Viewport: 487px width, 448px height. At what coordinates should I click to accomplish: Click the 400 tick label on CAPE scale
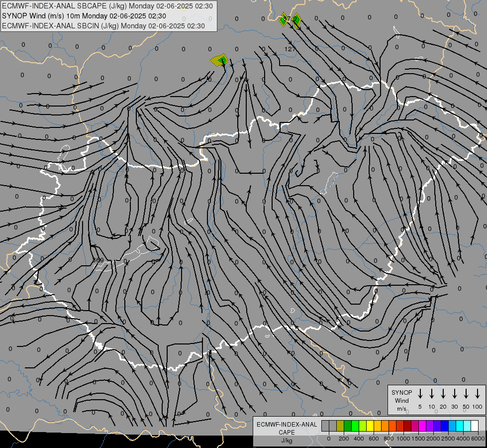(x=359, y=439)
